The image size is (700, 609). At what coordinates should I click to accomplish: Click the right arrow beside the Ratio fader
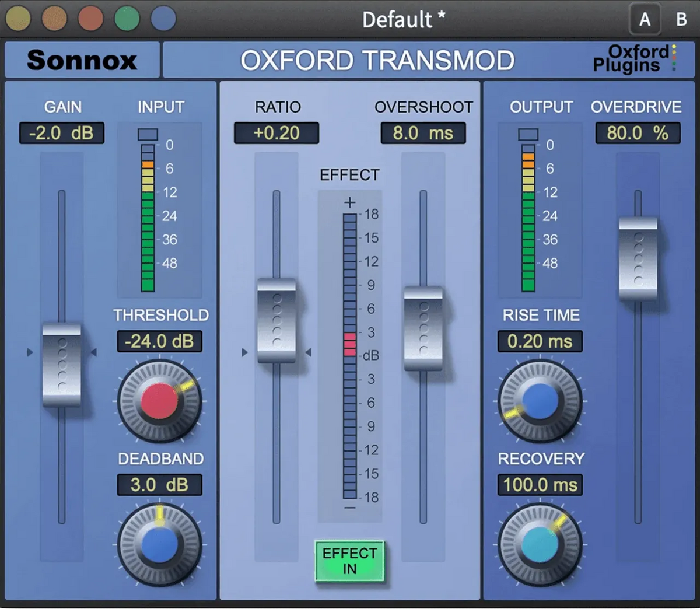(309, 352)
